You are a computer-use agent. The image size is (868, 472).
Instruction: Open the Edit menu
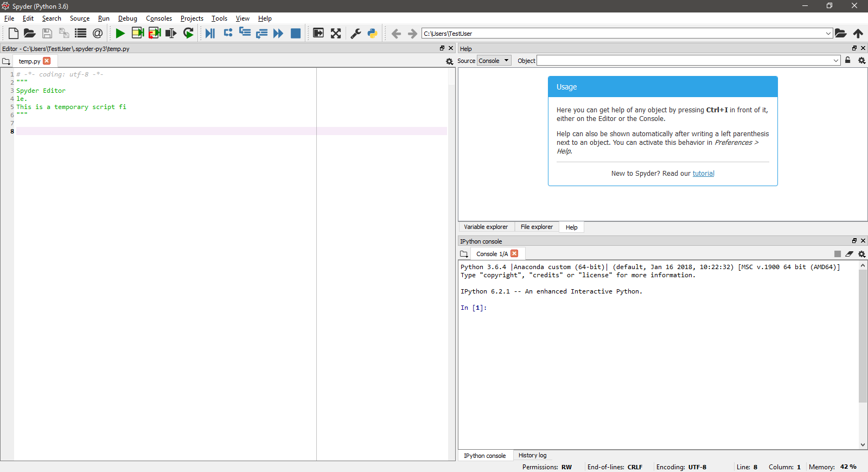(x=28, y=18)
